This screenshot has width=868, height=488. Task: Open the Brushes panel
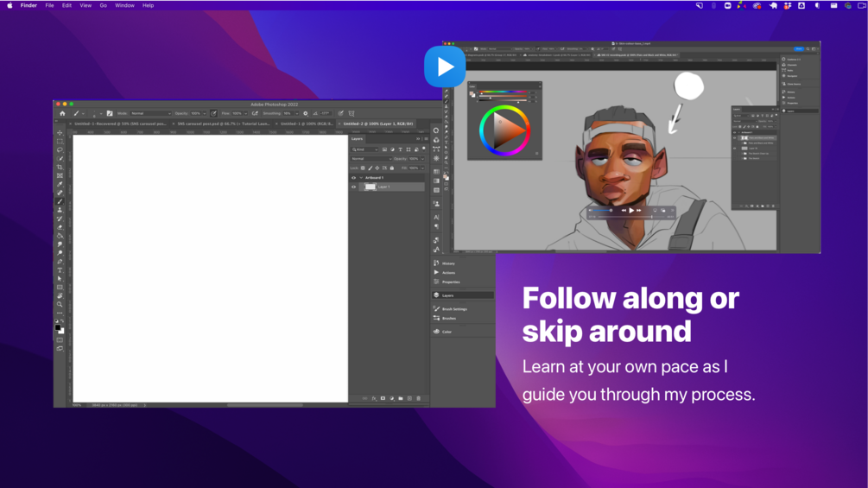pyautogui.click(x=449, y=319)
